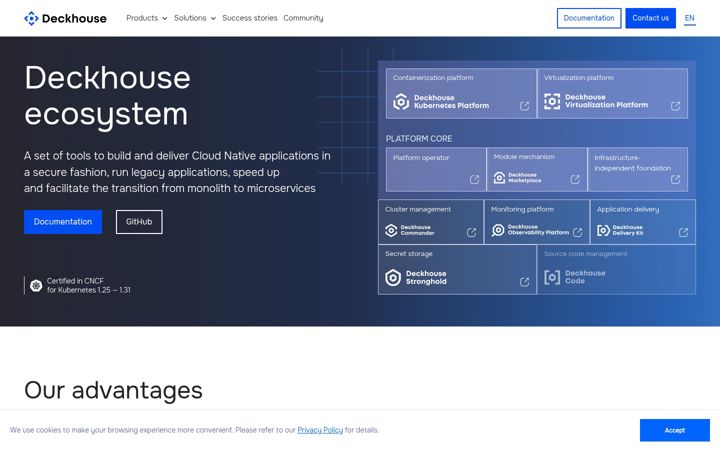Select the Deckhouse Kubernetes Platform text

[451, 101]
